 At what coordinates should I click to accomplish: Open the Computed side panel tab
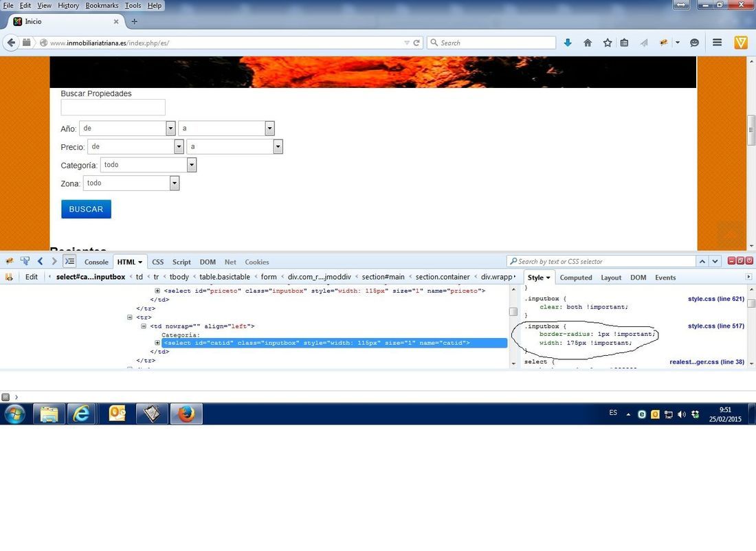(576, 277)
